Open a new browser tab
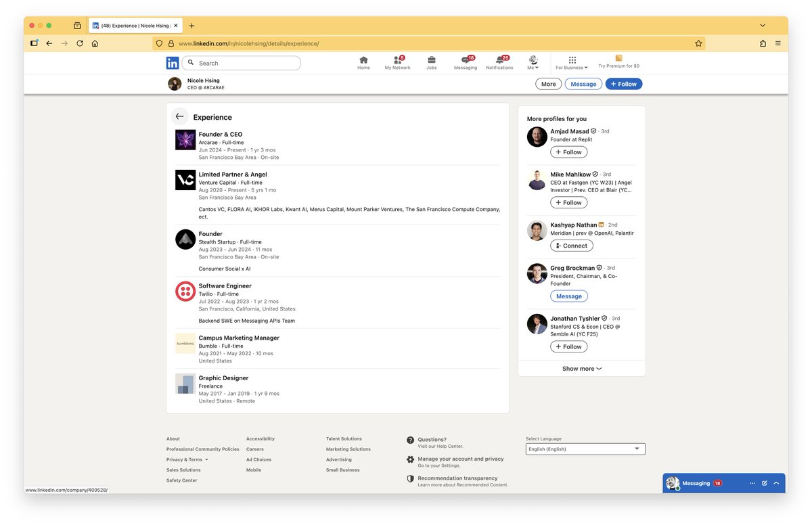Viewport: 812px width, 525px height. pyautogui.click(x=191, y=26)
